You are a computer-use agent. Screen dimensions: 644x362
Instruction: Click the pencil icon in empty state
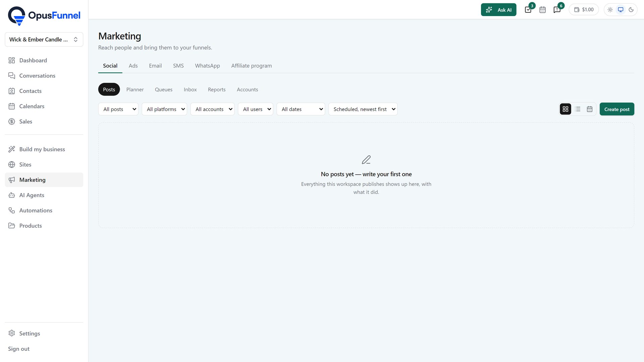tap(366, 160)
